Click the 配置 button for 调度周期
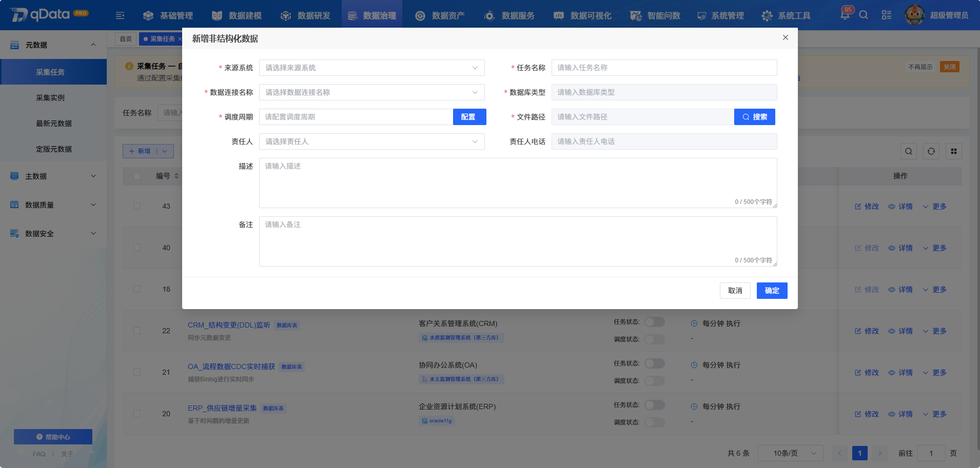980x468 pixels. tap(469, 117)
